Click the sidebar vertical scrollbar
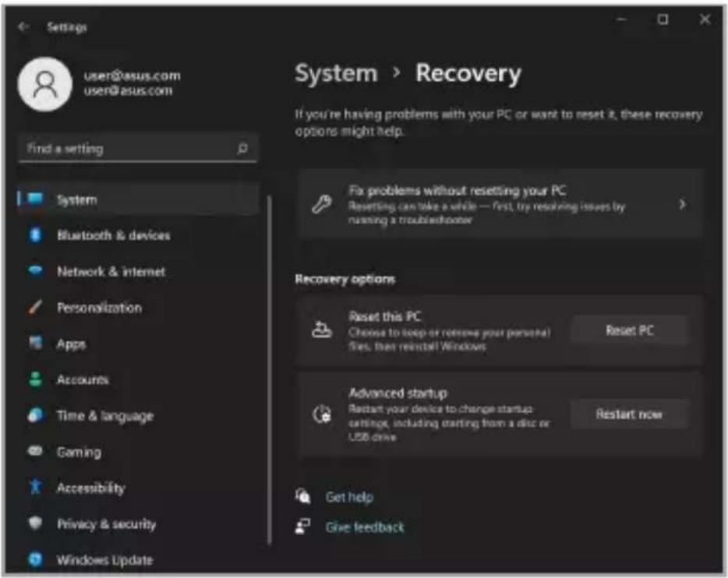 tap(269, 370)
